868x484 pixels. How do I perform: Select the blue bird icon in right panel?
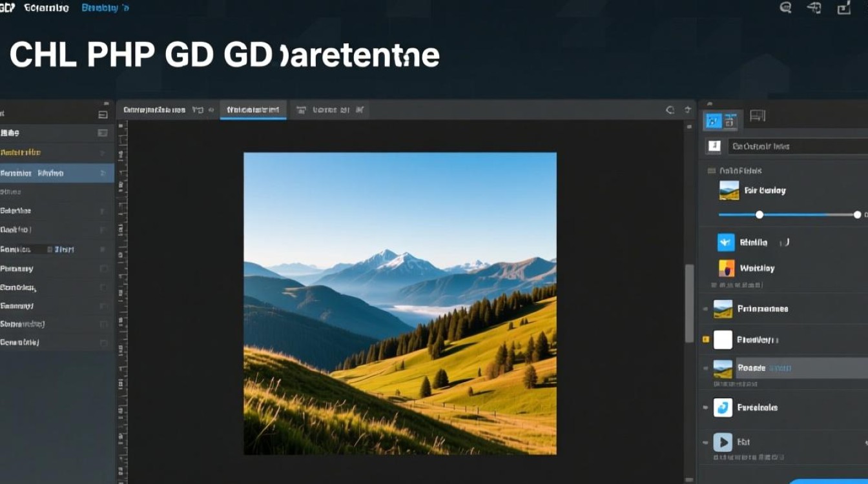pyautogui.click(x=727, y=243)
